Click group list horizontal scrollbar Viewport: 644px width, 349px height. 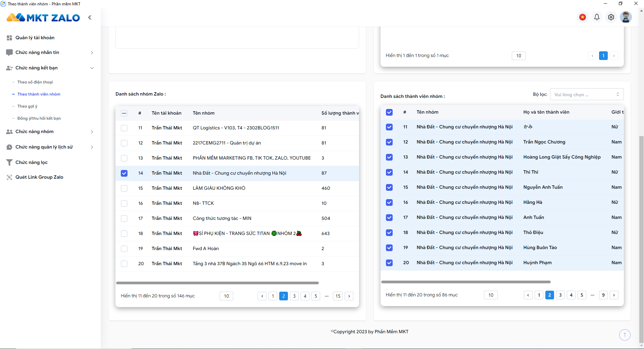click(217, 283)
